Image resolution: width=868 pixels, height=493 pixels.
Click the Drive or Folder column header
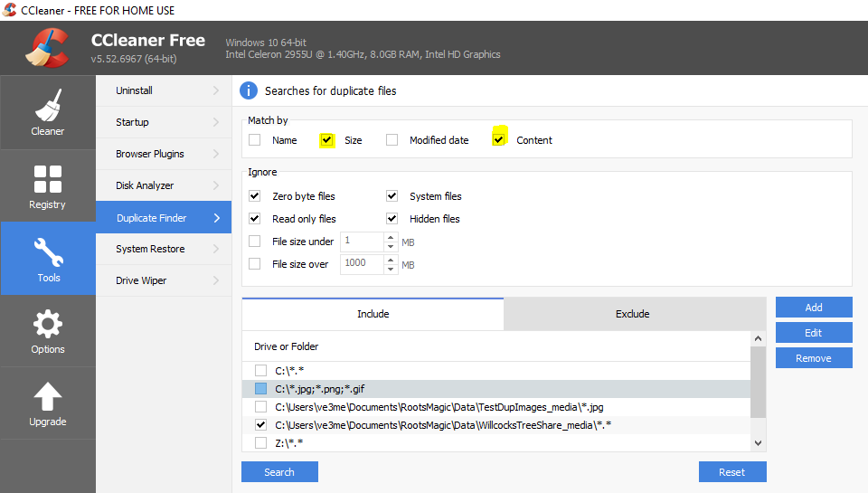point(496,346)
